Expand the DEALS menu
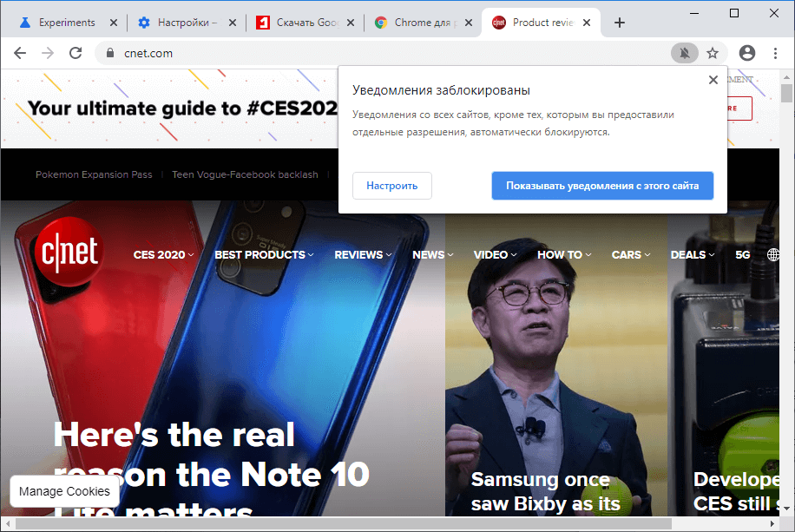795x532 pixels. (693, 254)
